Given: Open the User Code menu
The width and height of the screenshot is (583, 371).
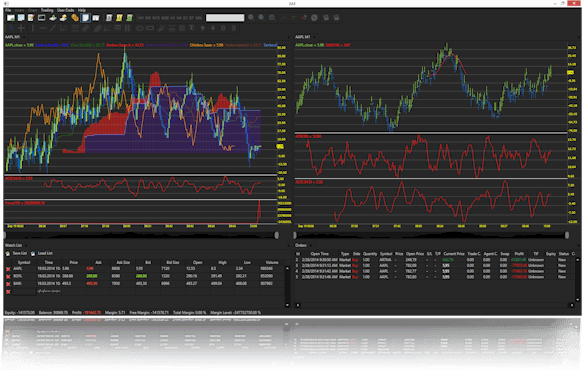Looking at the screenshot, I should tap(65, 10).
